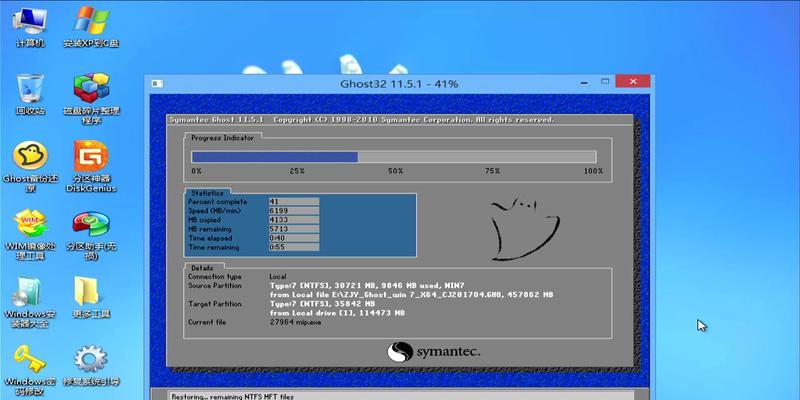Select the Ghost备份还原 desktop icon
Image resolution: width=800 pixels, height=400 pixels.
pyautogui.click(x=31, y=167)
